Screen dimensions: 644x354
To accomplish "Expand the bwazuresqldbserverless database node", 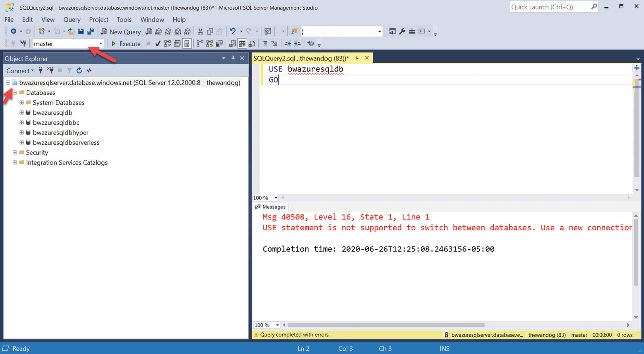I will point(21,142).
